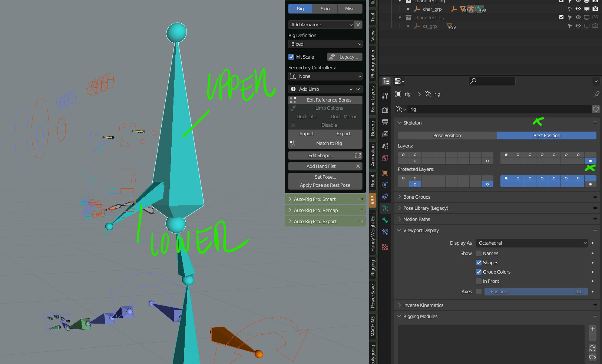
Task: Click Edit Reference Bones button
Action: (325, 100)
